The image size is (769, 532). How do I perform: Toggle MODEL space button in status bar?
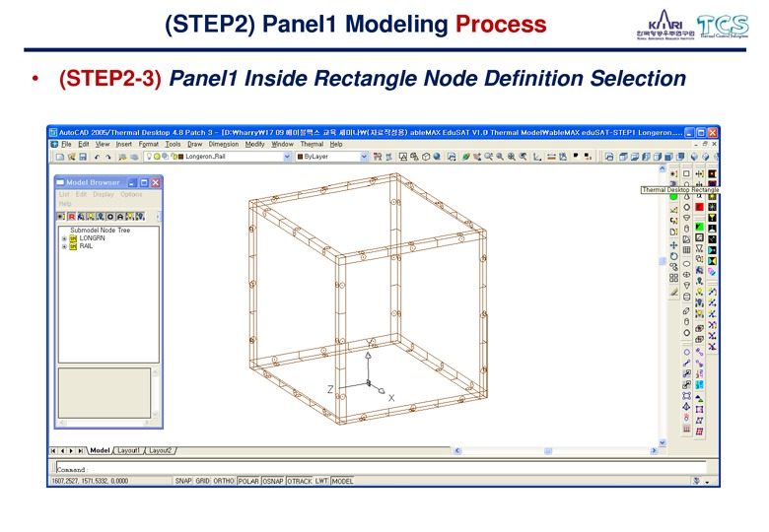point(342,481)
